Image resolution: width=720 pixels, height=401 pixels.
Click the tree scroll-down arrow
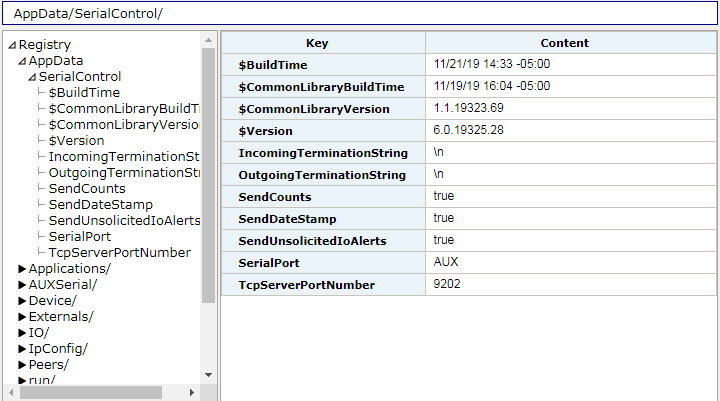(x=208, y=375)
